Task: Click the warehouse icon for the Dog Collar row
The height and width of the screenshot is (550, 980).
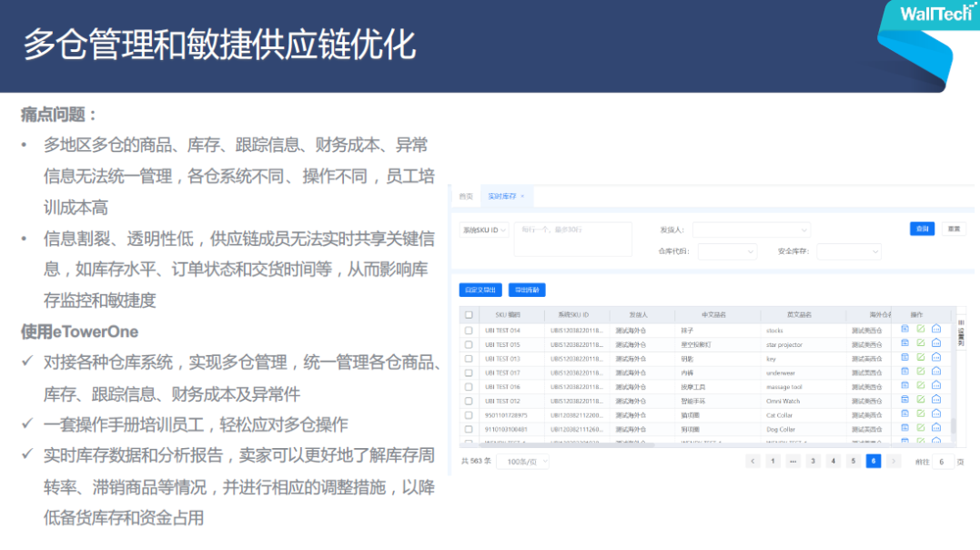Action: [936, 428]
